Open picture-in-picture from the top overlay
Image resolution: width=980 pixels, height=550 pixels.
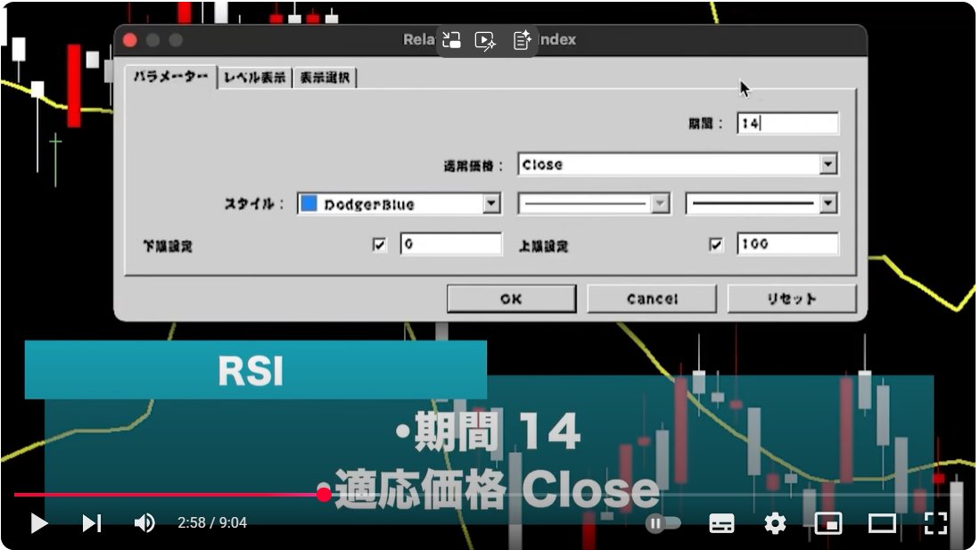point(451,39)
